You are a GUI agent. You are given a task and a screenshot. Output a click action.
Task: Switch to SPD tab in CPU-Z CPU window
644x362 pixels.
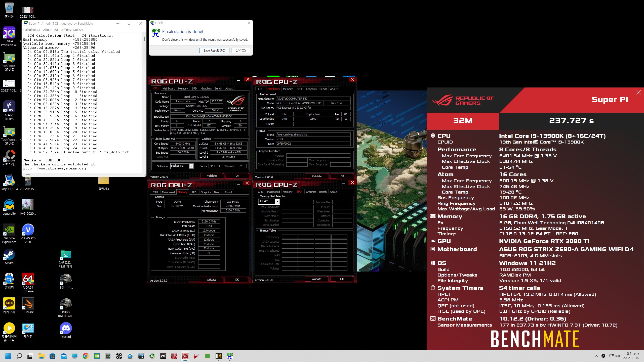click(194, 88)
